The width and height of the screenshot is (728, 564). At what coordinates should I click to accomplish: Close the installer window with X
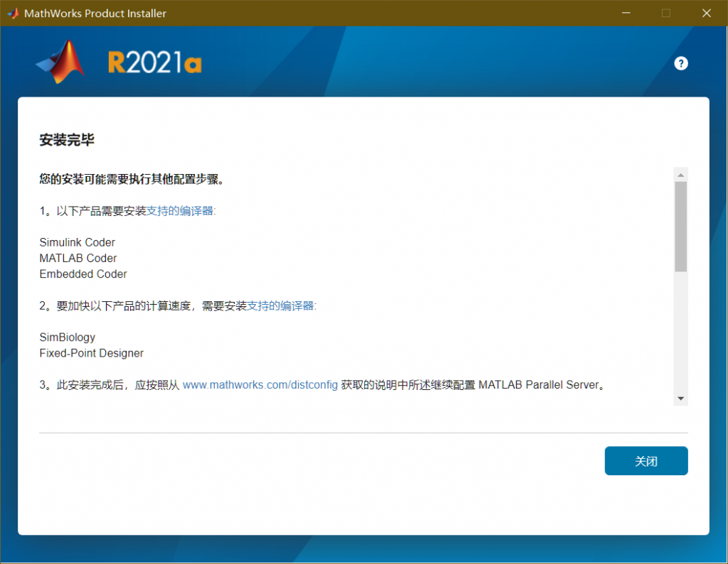tap(706, 13)
